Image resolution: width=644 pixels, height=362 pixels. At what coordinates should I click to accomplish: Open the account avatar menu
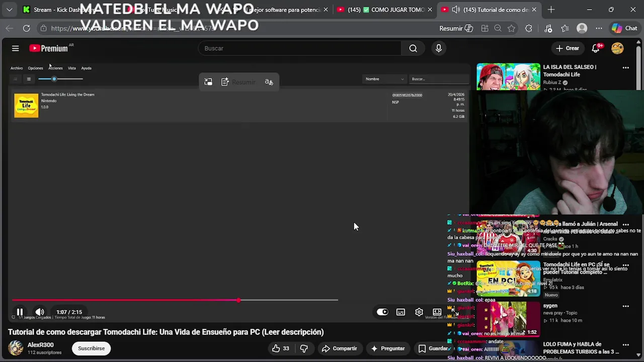(617, 48)
